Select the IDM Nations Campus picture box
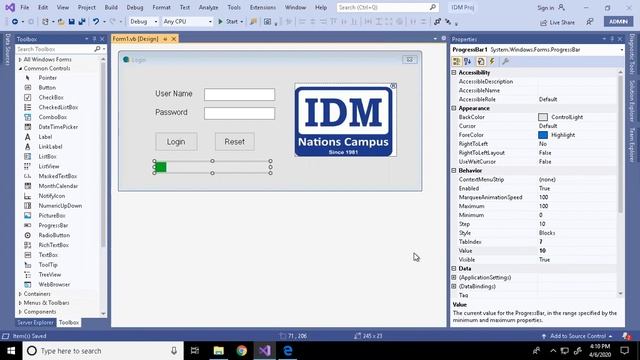 coord(345,120)
